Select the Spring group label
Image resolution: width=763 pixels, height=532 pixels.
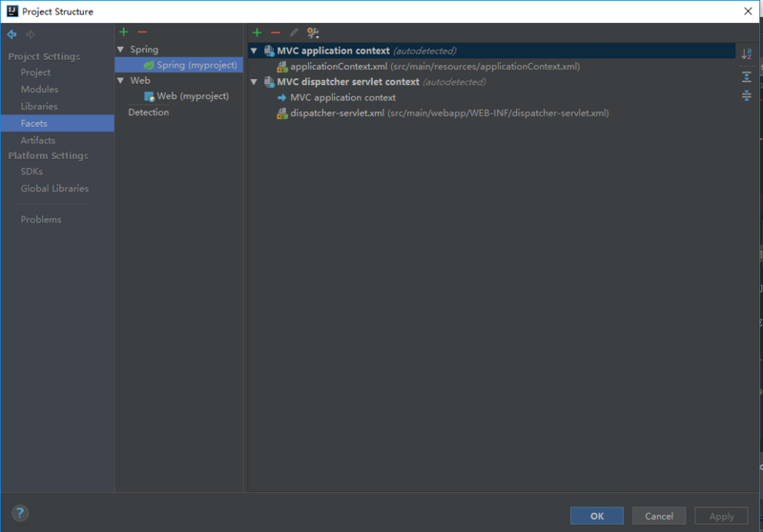click(144, 50)
